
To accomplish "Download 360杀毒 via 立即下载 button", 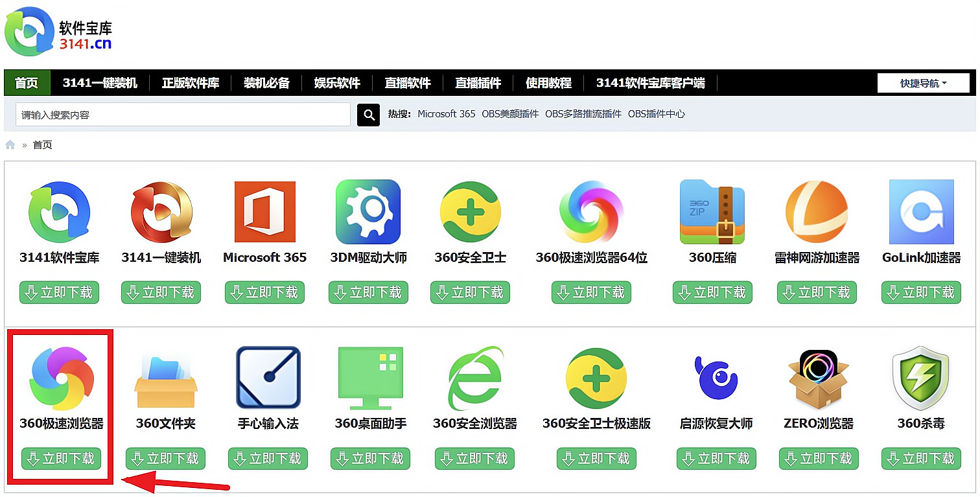I will 921,459.
